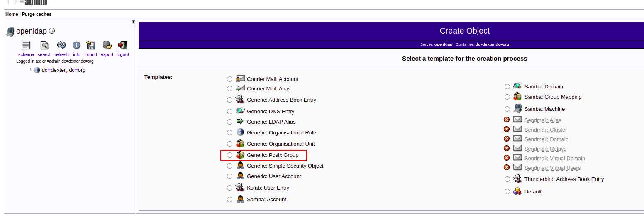644x220 pixels.
Task: Pick the Default template radio button
Action: [507, 192]
